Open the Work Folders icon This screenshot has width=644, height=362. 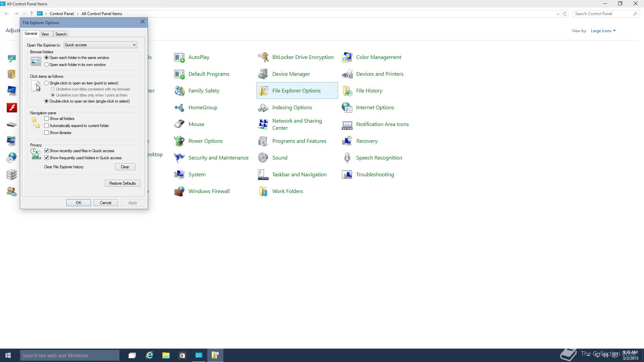(263, 191)
